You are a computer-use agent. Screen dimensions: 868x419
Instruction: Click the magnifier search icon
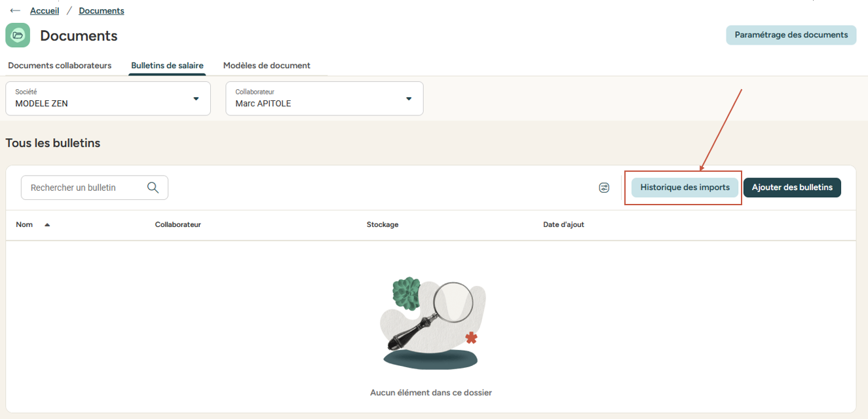[153, 188]
